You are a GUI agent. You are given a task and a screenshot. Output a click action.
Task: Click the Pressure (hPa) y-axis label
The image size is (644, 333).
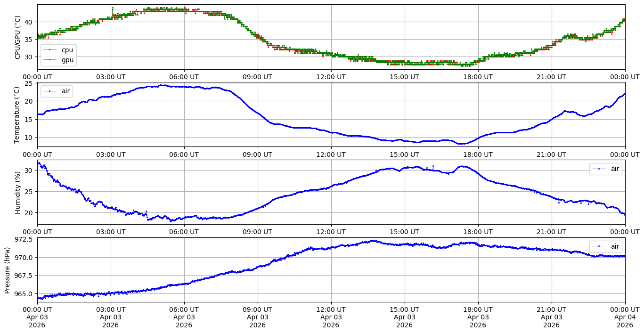coord(8,270)
